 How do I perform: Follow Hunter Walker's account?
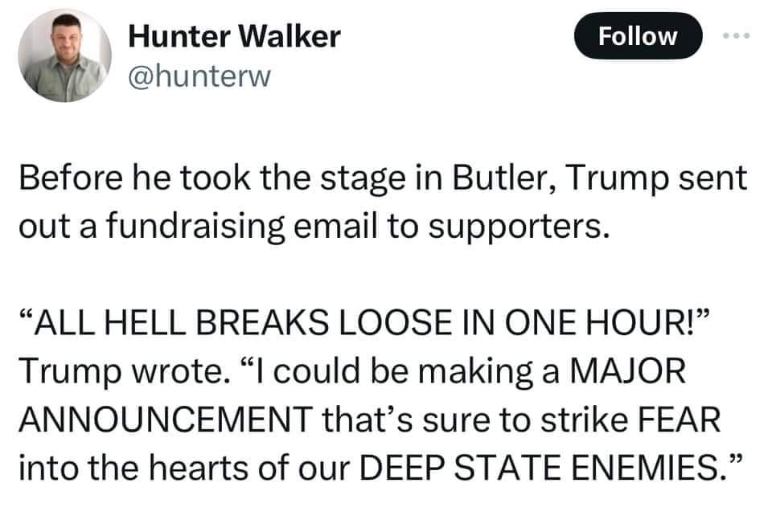638,36
